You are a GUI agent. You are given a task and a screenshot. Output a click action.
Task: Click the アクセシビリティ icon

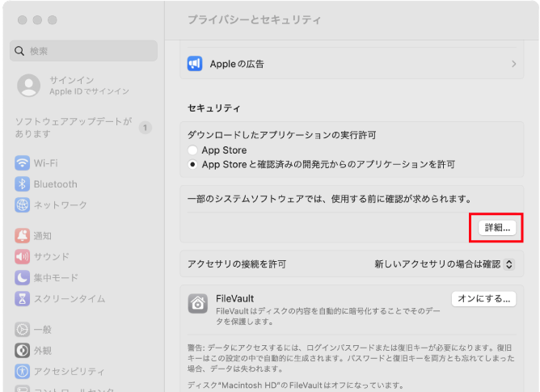pyautogui.click(x=22, y=371)
